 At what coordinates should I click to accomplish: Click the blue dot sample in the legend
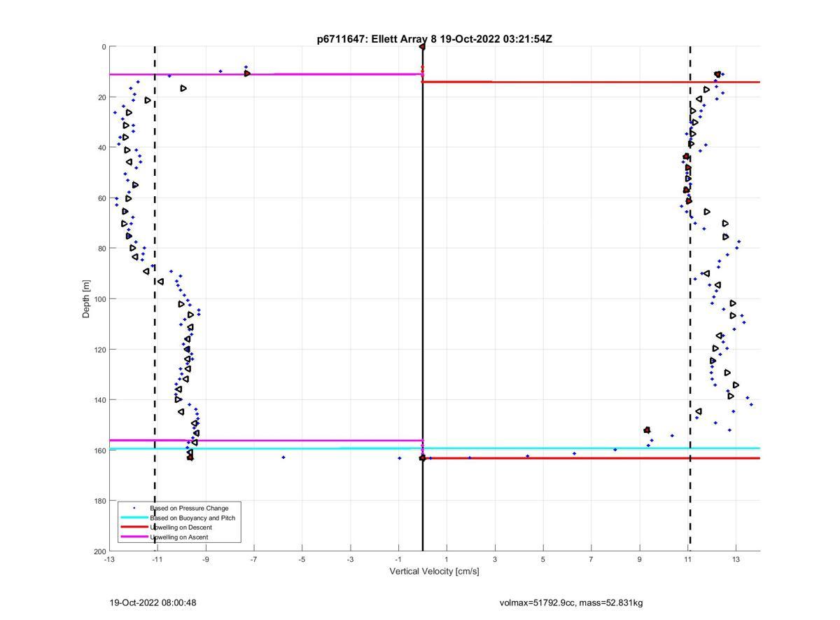tap(134, 508)
